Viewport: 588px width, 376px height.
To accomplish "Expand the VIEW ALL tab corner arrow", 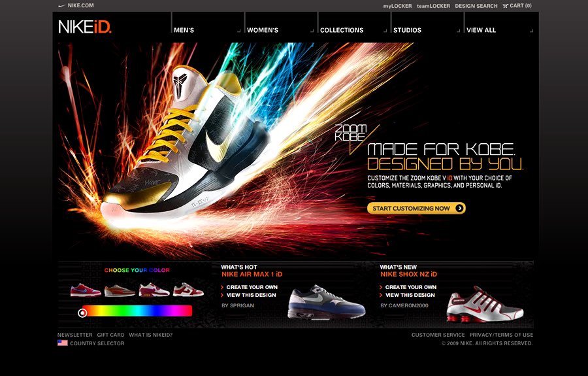I will coord(531,31).
